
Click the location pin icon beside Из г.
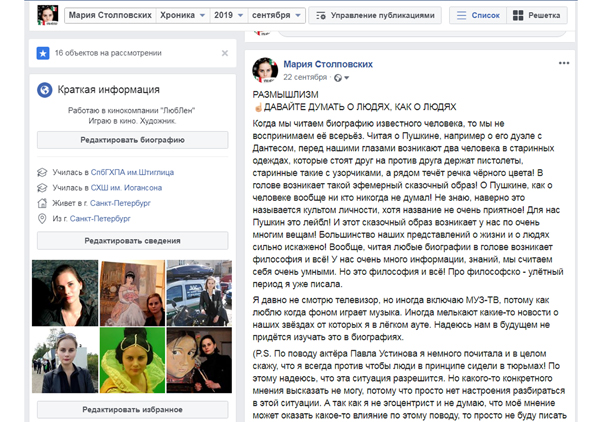click(42, 219)
